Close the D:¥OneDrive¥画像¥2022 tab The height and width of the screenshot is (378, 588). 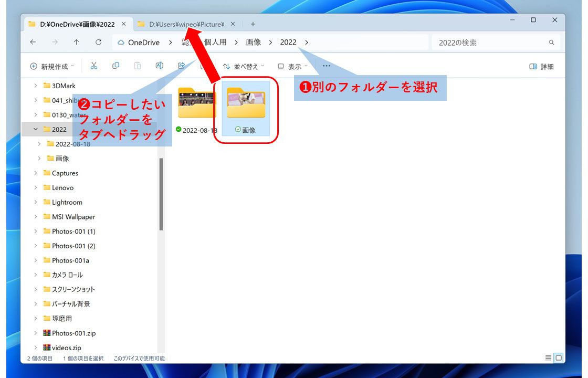pyautogui.click(x=123, y=24)
